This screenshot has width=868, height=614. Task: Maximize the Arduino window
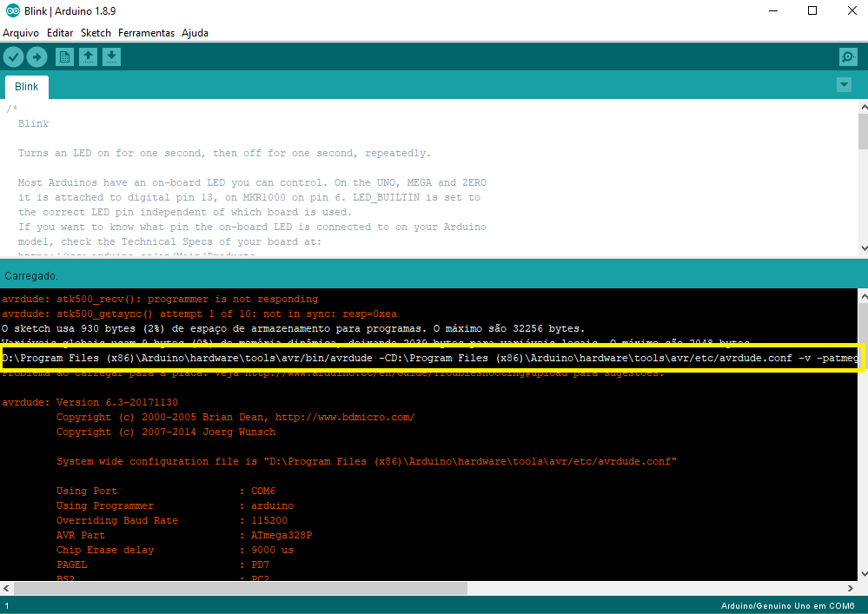coord(812,10)
